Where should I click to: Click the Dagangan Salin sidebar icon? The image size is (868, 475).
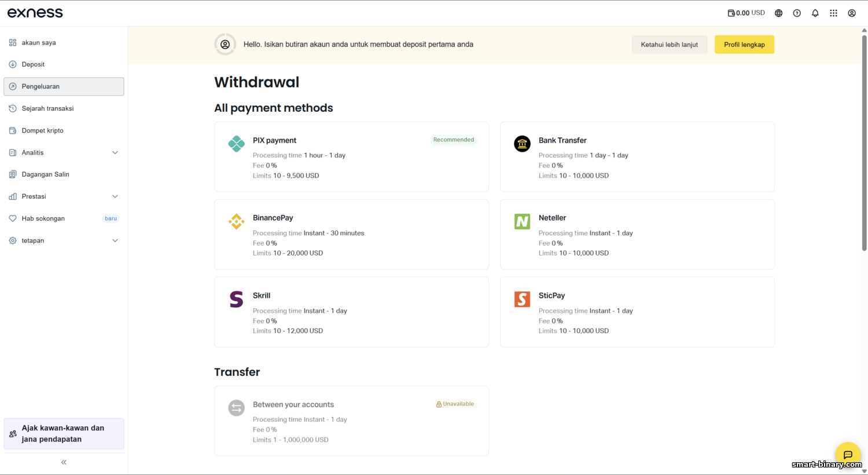[13, 174]
